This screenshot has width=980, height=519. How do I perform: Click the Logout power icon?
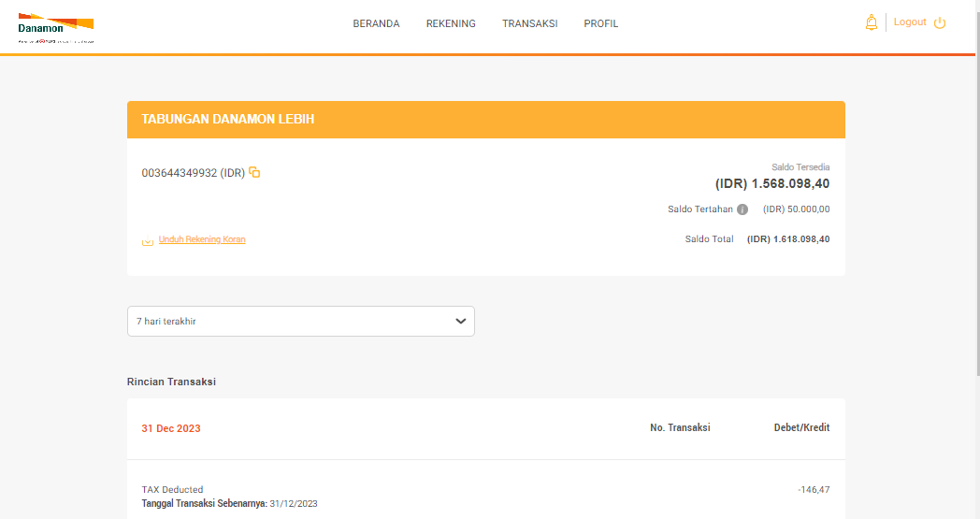pos(940,23)
